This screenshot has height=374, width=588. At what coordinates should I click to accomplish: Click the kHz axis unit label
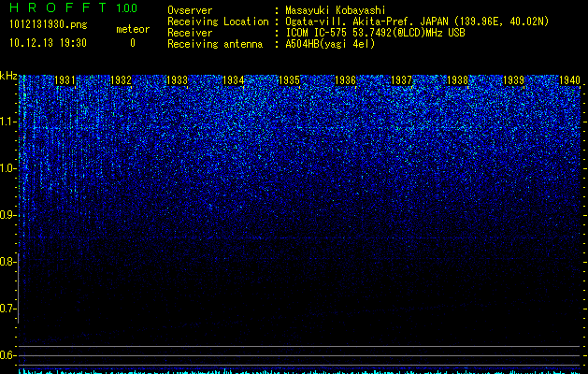(x=8, y=76)
